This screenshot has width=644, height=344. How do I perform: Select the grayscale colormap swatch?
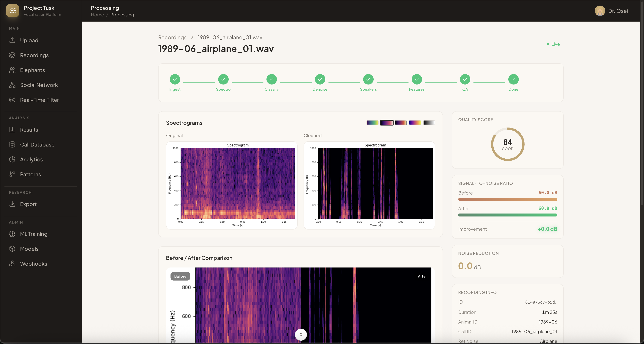(429, 123)
